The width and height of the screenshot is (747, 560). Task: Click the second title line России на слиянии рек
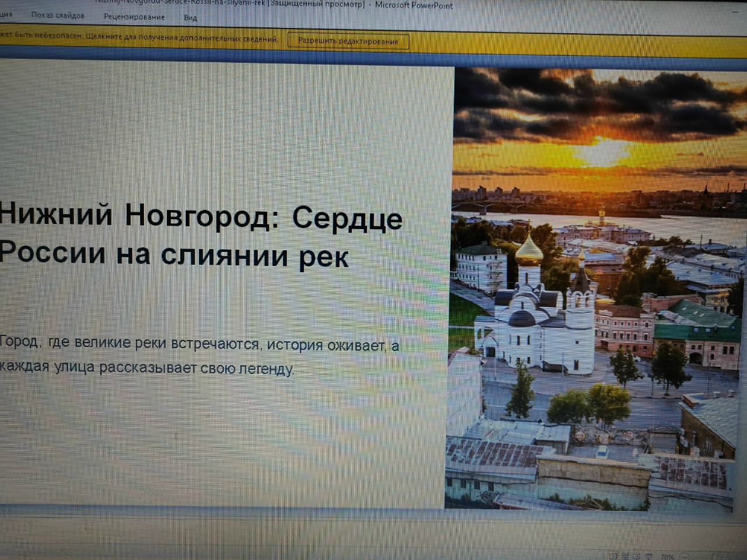pos(174,254)
